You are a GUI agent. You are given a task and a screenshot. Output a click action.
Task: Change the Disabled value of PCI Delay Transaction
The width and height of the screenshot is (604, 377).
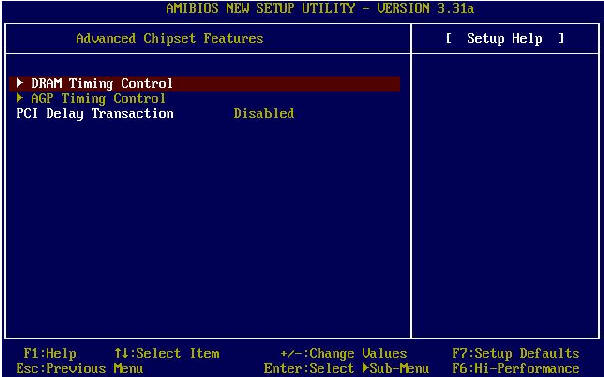click(264, 114)
